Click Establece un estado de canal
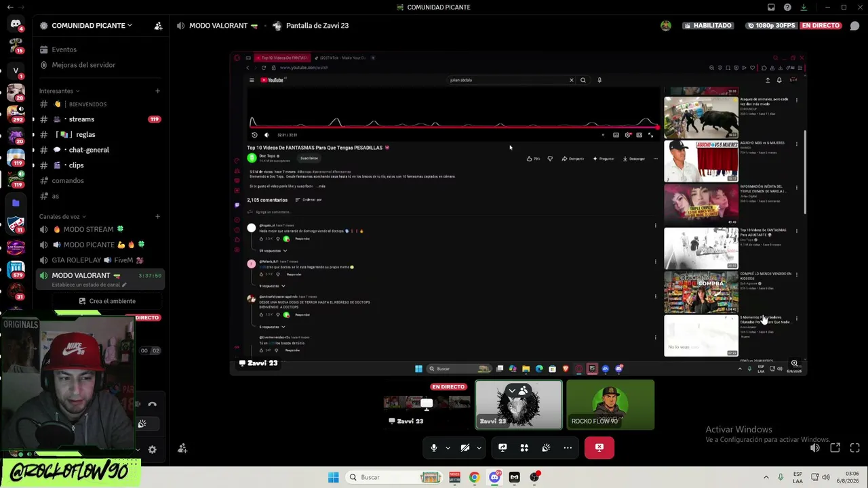Viewport: 868px width, 488px height. pyautogui.click(x=89, y=285)
